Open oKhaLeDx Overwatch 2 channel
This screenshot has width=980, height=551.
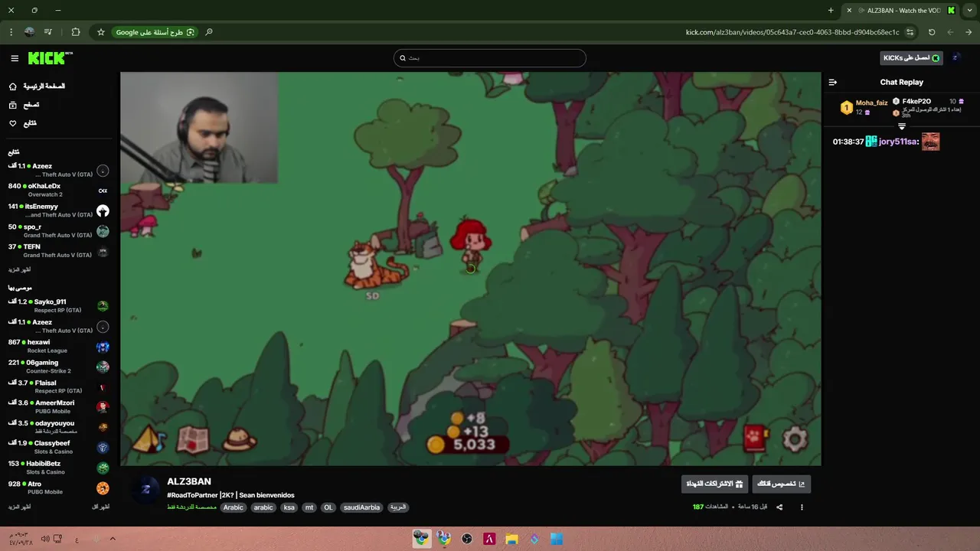[x=58, y=190]
